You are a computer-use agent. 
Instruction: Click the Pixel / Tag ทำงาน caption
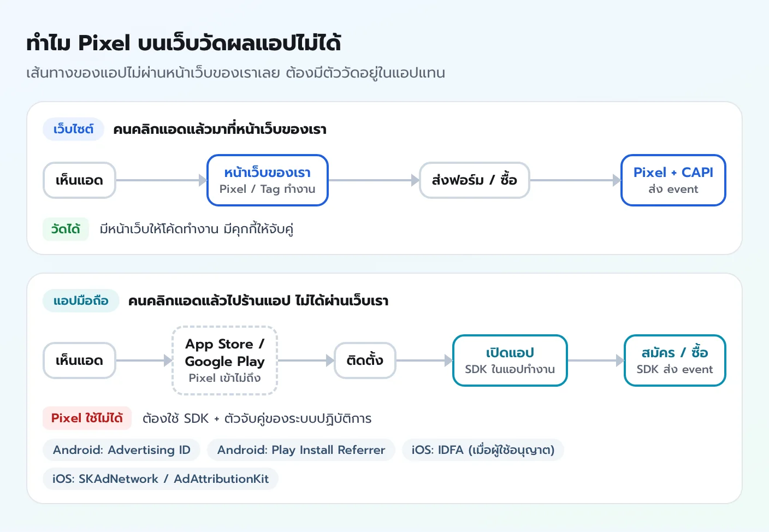[x=268, y=189]
